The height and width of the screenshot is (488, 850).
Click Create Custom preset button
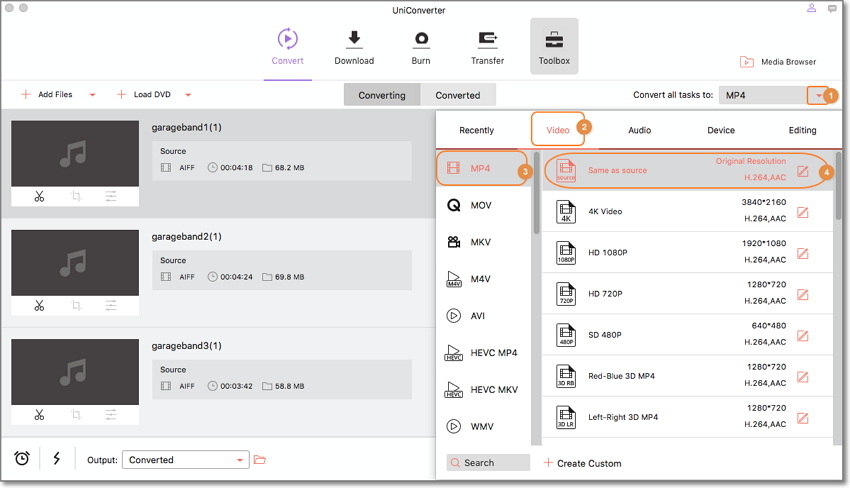pyautogui.click(x=582, y=463)
